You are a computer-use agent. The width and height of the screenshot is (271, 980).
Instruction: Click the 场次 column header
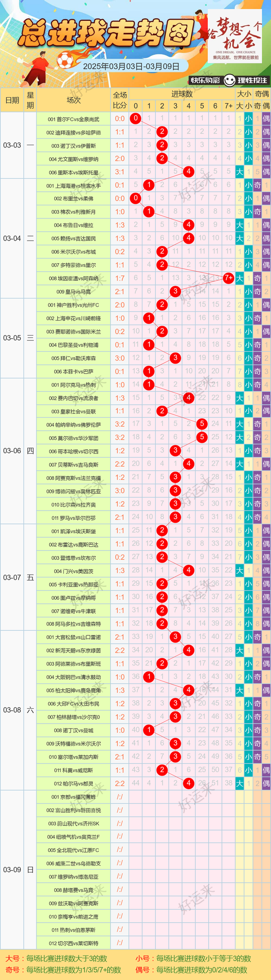pos(74,100)
